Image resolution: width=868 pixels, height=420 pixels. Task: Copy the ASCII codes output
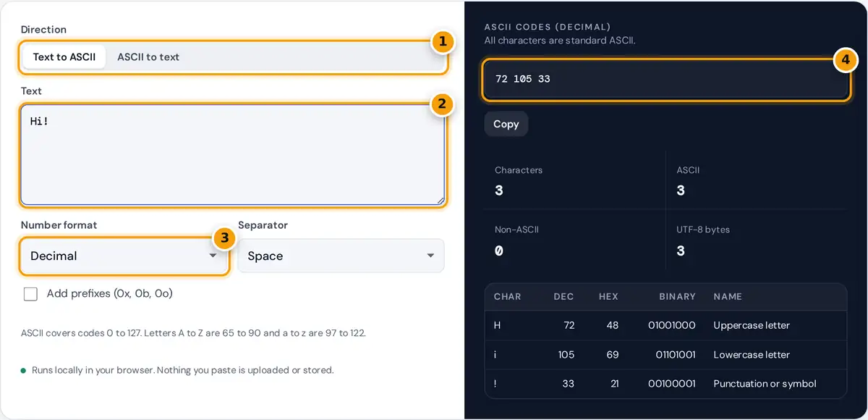506,124
